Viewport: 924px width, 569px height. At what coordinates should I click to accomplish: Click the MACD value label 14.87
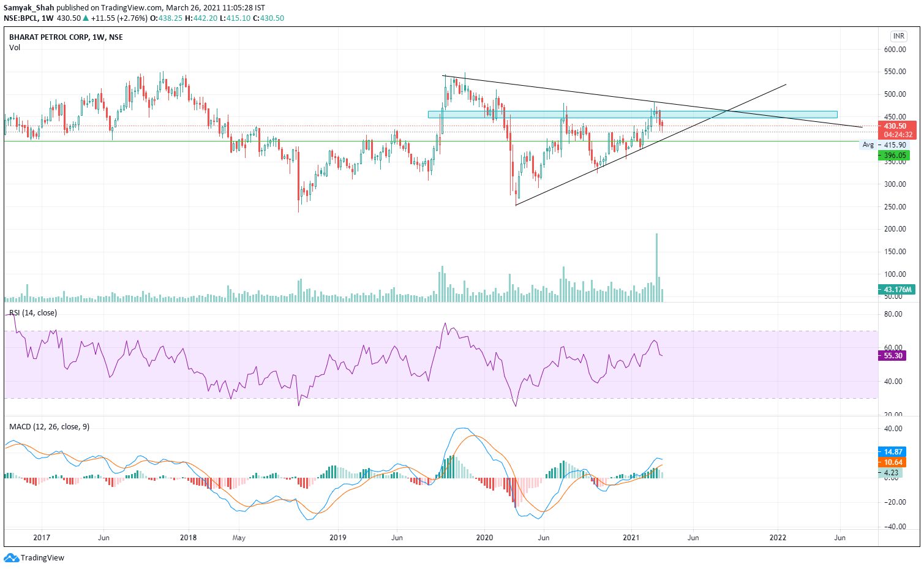(893, 451)
